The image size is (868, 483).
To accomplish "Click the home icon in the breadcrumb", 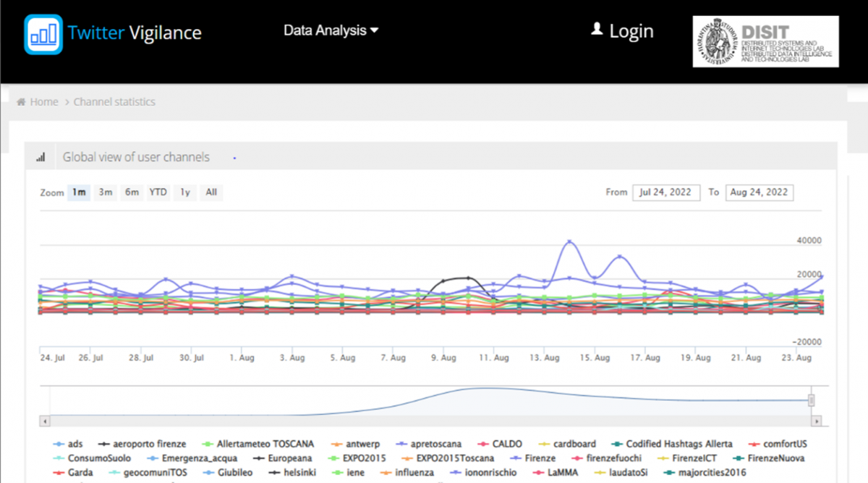I will click(21, 102).
